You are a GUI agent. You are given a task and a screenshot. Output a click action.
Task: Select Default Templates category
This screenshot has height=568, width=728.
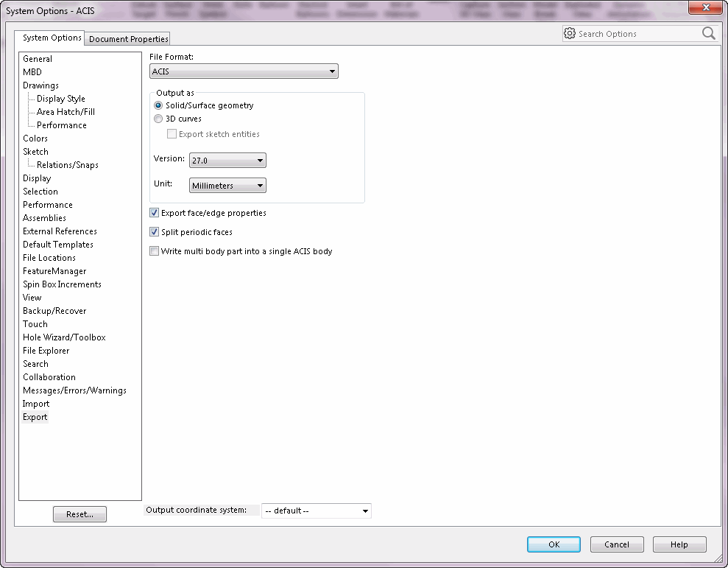58,245
